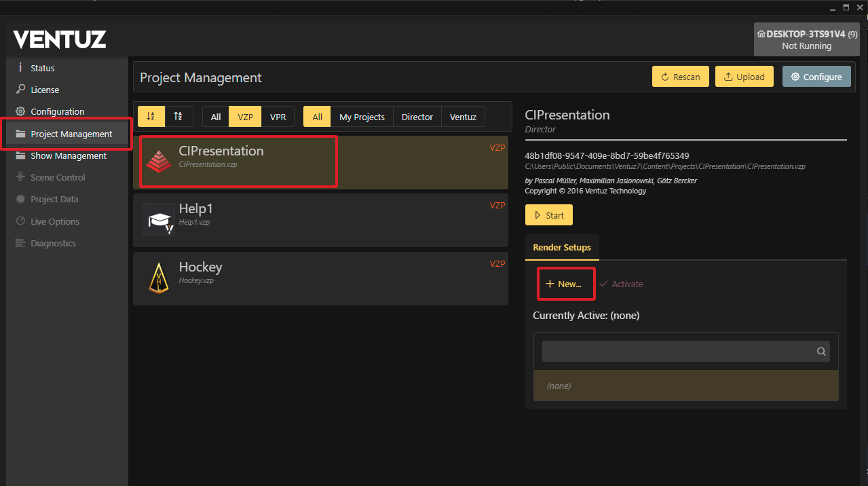Click the Help1 graduation cap icon

pos(159,219)
